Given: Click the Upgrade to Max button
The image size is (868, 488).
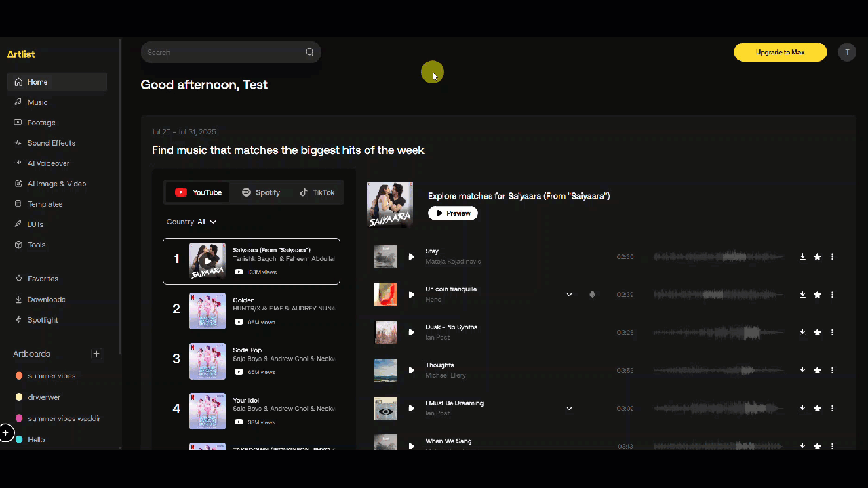Looking at the screenshot, I should pos(780,52).
